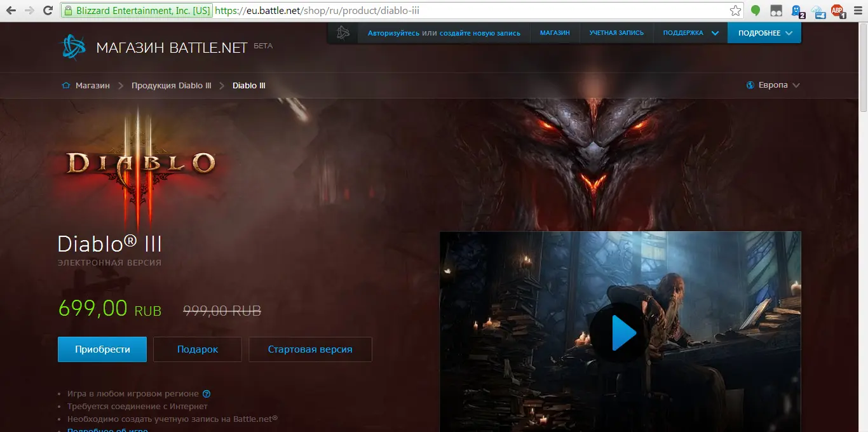
Task: Expand the ПОДДЕРЖКА dropdown menu
Action: click(x=691, y=33)
